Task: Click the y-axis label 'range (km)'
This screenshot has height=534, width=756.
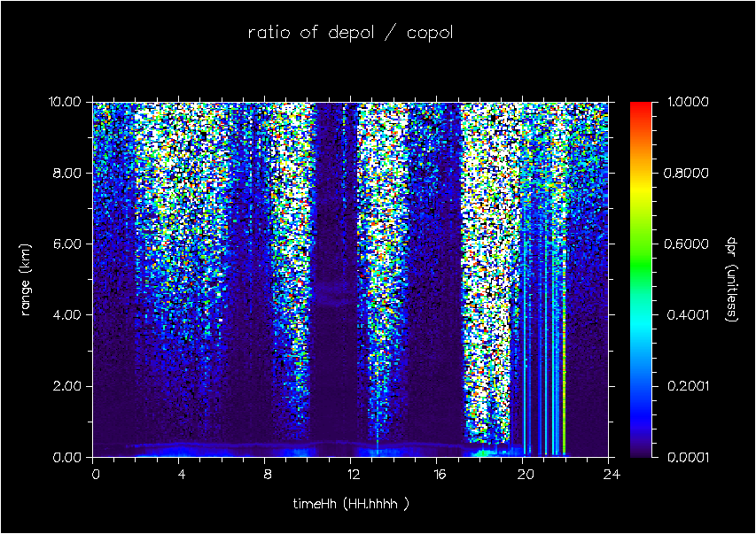Action: (x=25, y=280)
